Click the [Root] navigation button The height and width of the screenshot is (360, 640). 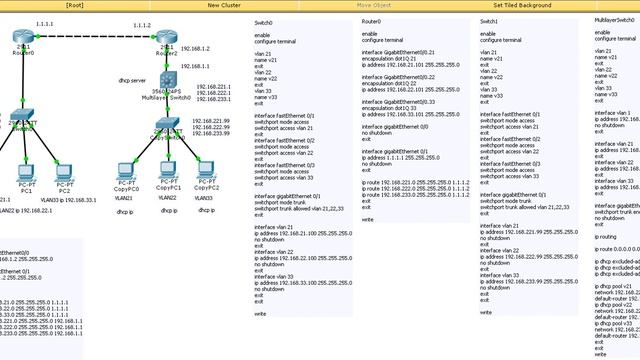(x=74, y=5)
